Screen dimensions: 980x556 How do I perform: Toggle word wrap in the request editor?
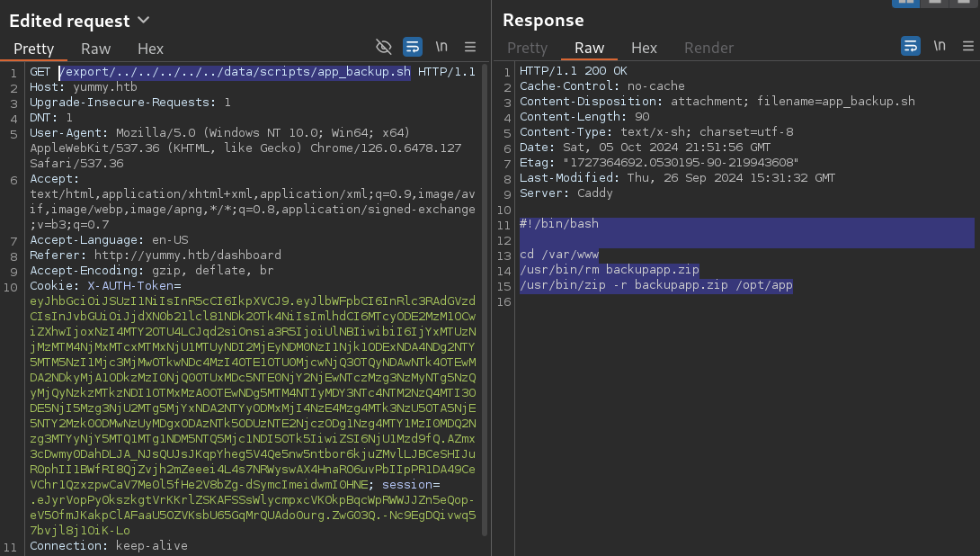pos(413,47)
